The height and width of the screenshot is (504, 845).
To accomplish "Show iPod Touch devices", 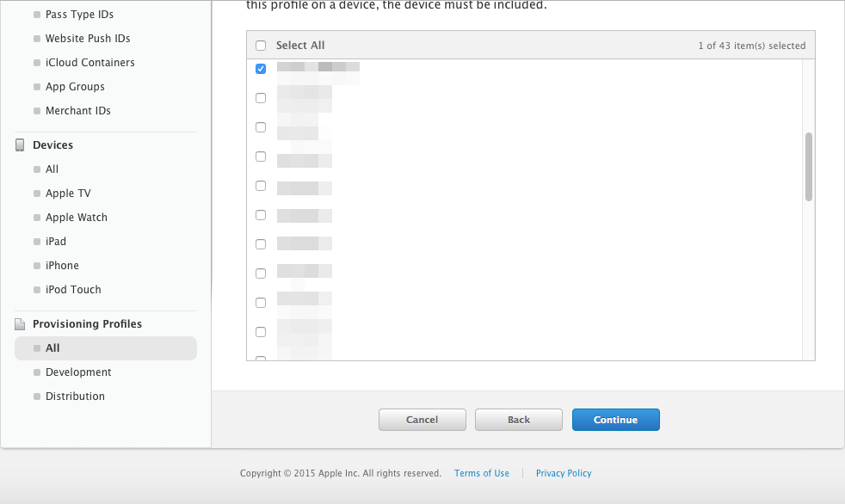I will tap(73, 289).
